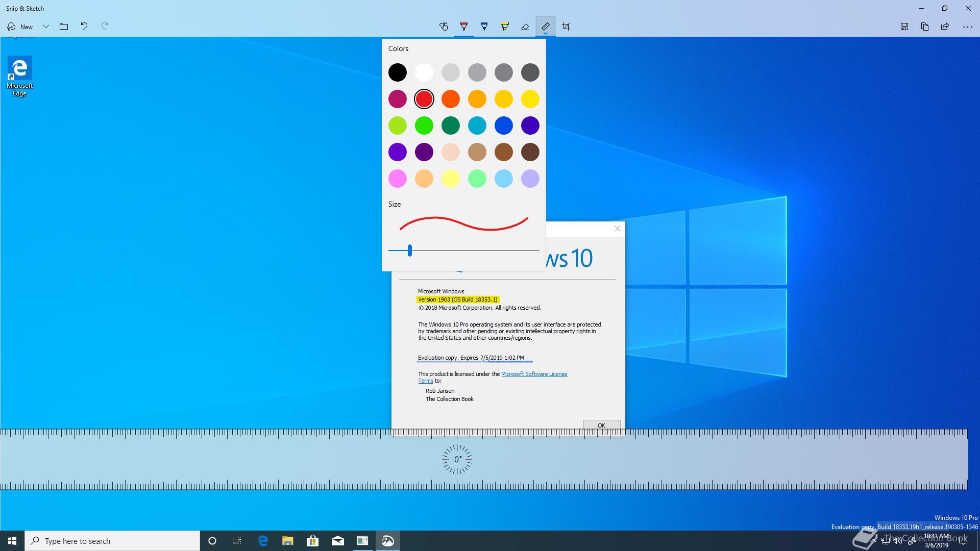Open file using folder icon
The width and height of the screenshot is (980, 551).
pyautogui.click(x=64, y=27)
